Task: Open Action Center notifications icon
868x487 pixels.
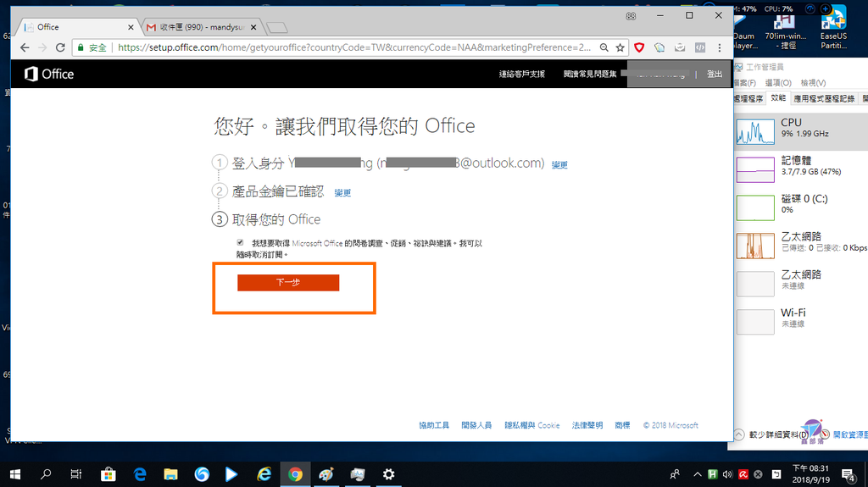Action: (x=848, y=474)
